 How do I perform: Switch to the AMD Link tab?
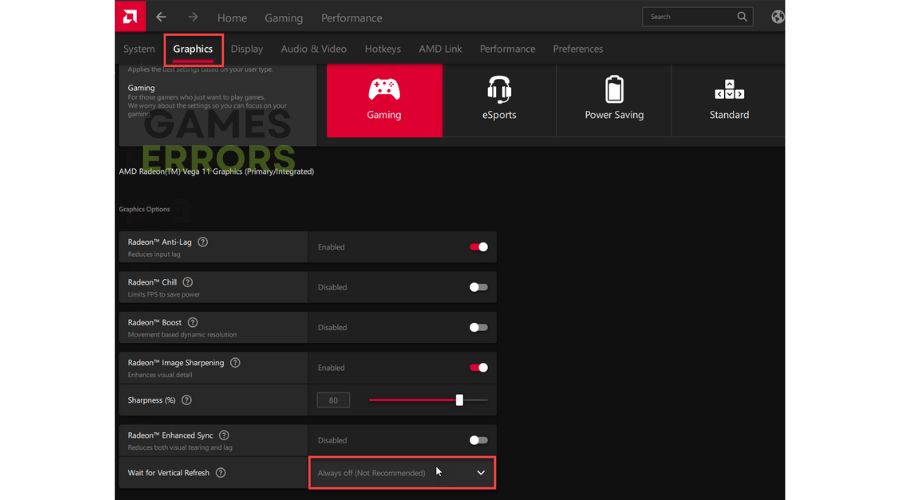[x=440, y=49]
